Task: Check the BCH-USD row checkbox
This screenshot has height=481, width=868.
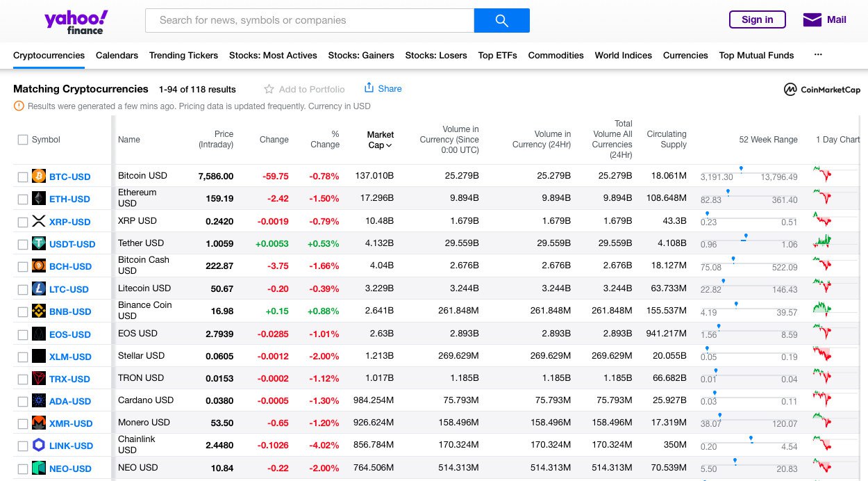Action: 23,267
